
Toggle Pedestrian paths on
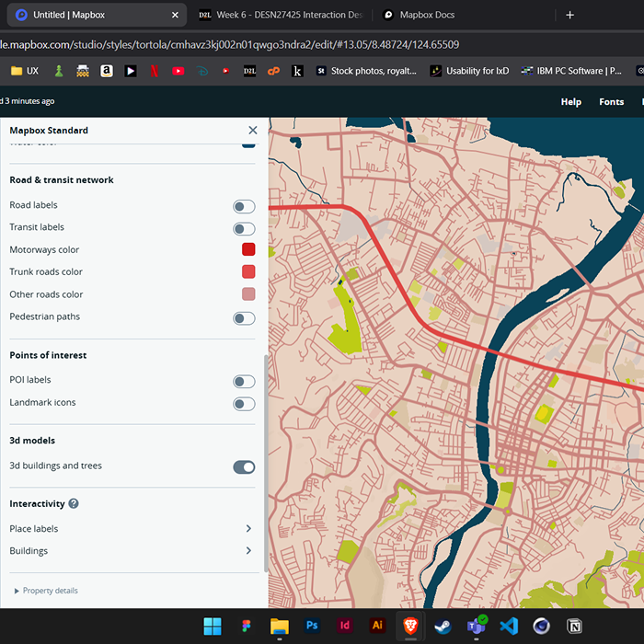pyautogui.click(x=244, y=317)
